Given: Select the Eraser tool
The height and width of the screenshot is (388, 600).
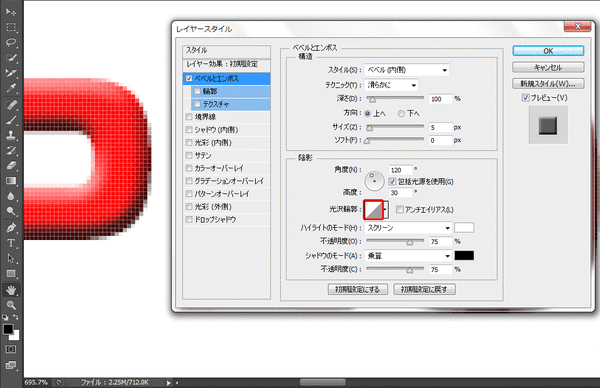Looking at the screenshot, I should (11, 165).
